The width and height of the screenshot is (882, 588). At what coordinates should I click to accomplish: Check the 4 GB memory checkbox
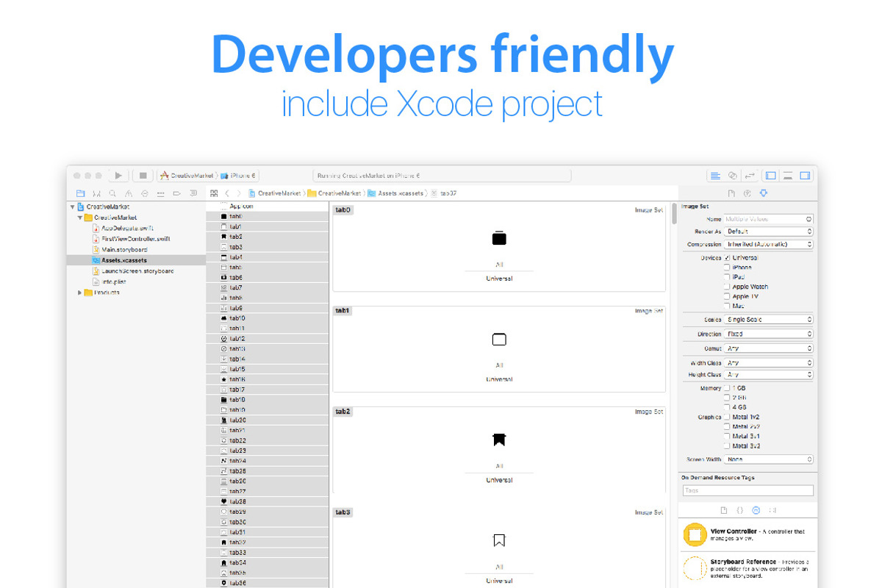pyautogui.click(x=727, y=407)
